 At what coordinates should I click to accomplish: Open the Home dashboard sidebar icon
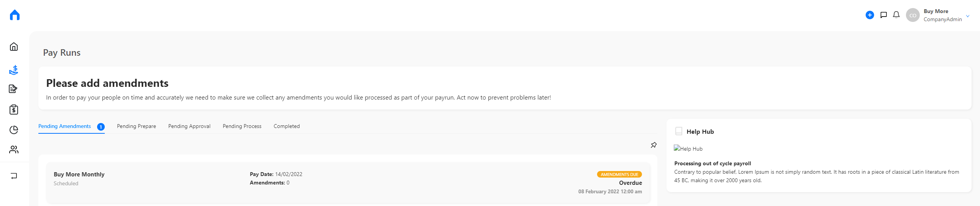(14, 47)
